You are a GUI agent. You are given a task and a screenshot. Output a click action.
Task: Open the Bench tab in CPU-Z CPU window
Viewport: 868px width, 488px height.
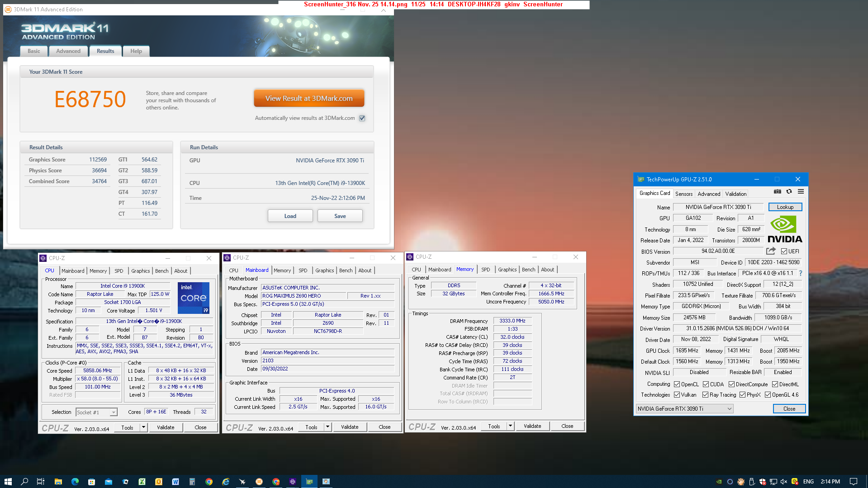[161, 271]
